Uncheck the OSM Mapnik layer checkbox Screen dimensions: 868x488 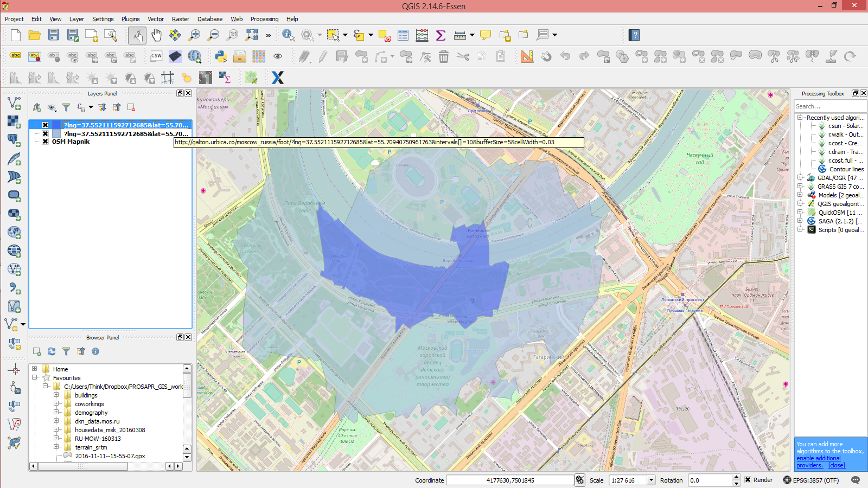[x=46, y=142]
